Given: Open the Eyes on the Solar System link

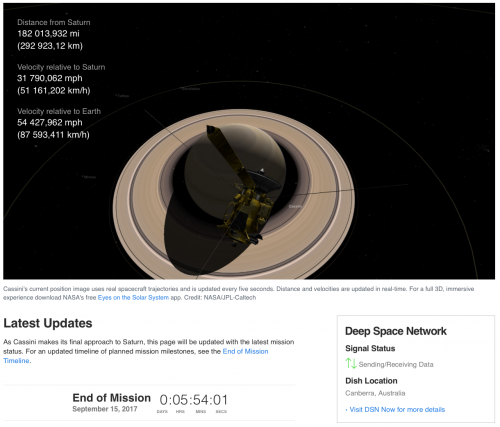Looking at the screenshot, I should pos(133,297).
